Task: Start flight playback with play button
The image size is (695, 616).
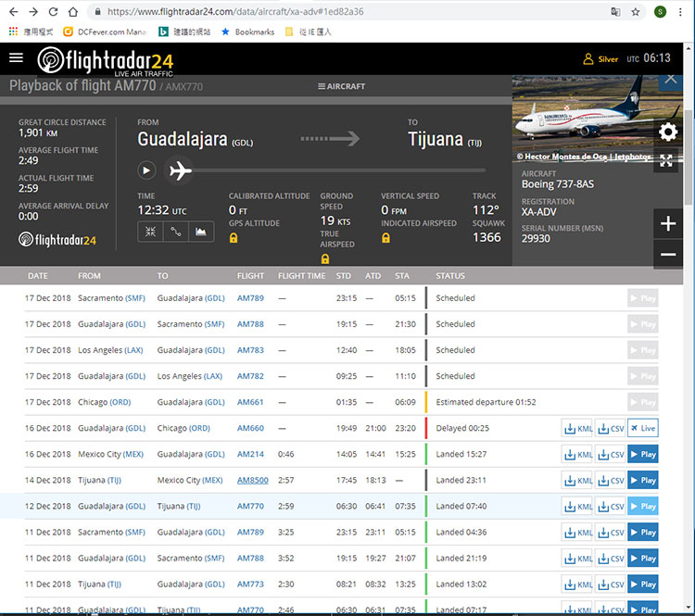Action: [146, 170]
